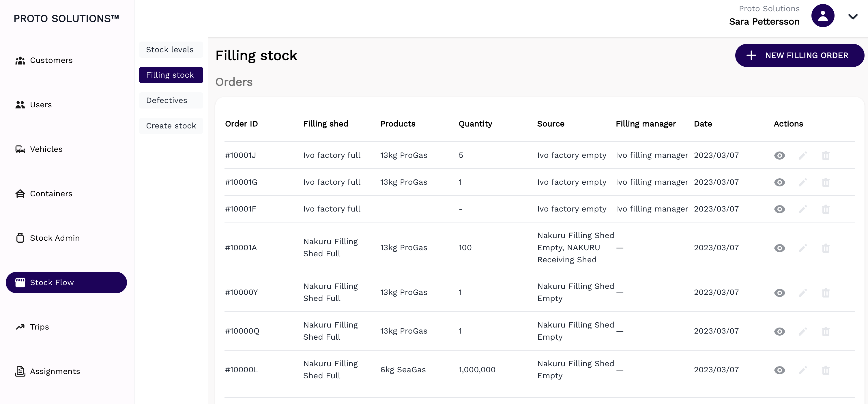
Task: View order #10000L details eye icon
Action: 779,370
